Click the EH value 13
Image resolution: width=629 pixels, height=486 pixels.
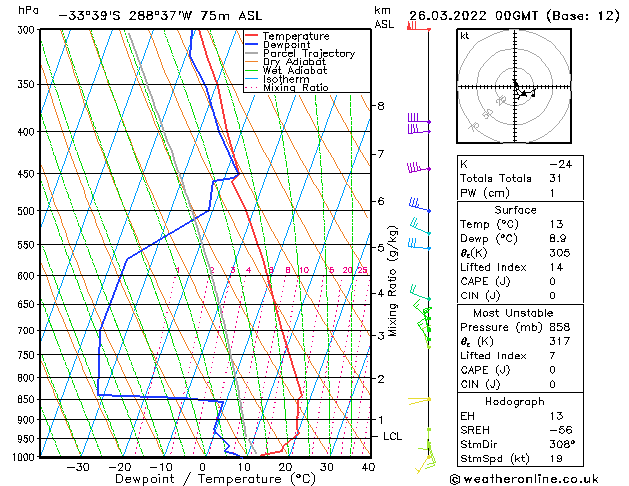556,416
